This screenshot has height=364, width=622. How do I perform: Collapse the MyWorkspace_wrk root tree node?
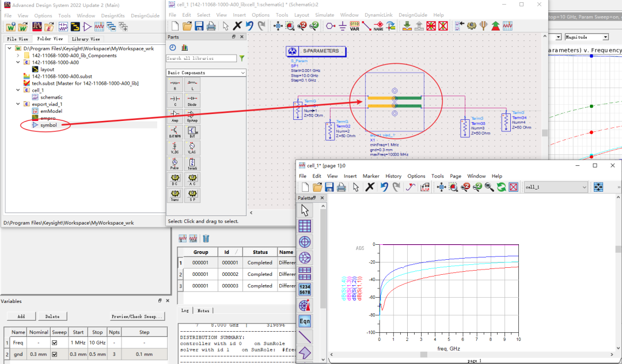coord(10,48)
